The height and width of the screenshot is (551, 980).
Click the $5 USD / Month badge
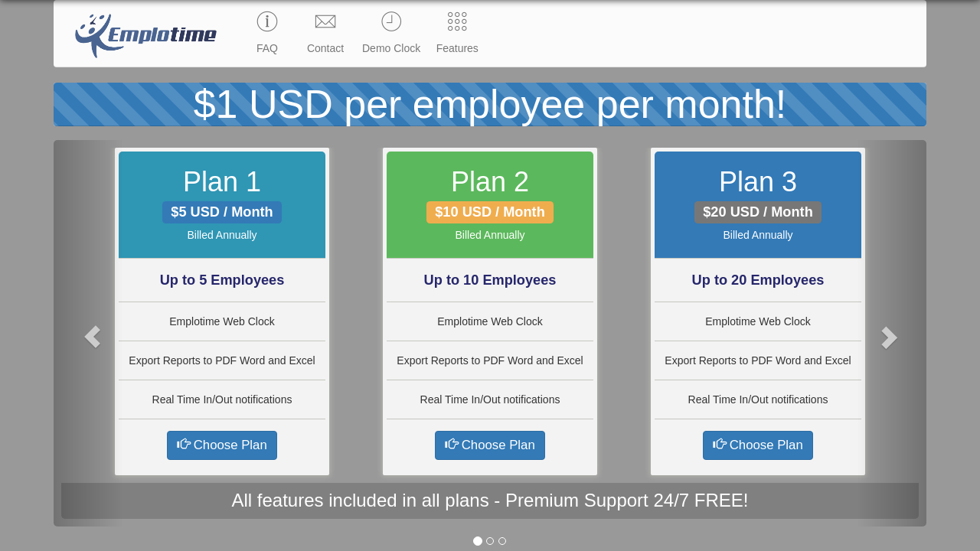point(222,212)
